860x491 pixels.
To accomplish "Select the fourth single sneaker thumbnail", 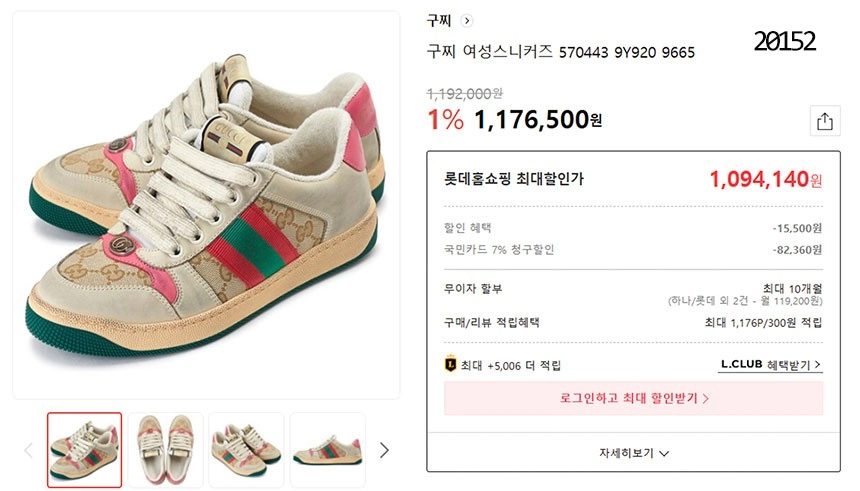I will point(327,449).
